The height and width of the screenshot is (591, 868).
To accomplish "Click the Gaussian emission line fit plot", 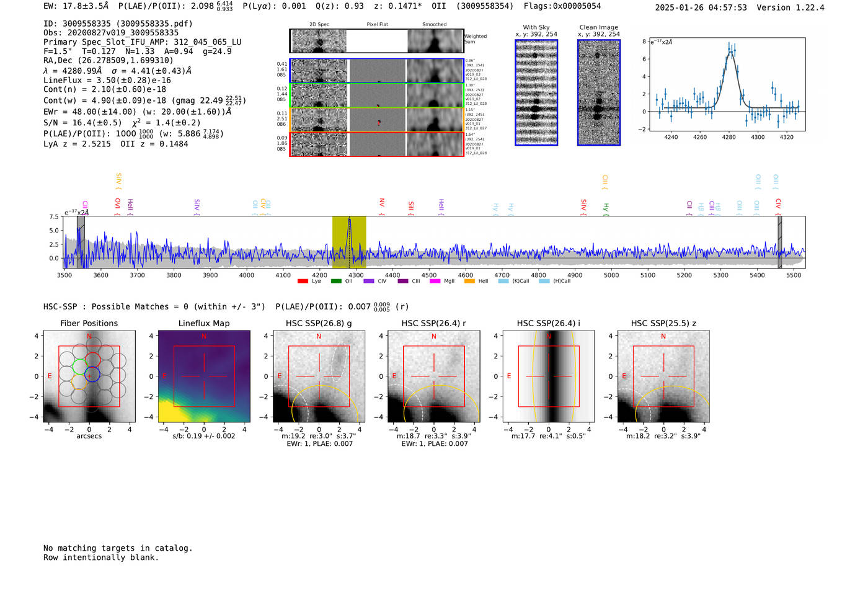I will (x=728, y=85).
